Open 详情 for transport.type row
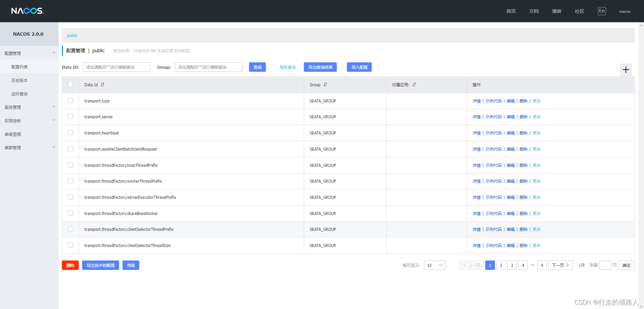Viewport: 644px width, 309px height. (x=476, y=101)
